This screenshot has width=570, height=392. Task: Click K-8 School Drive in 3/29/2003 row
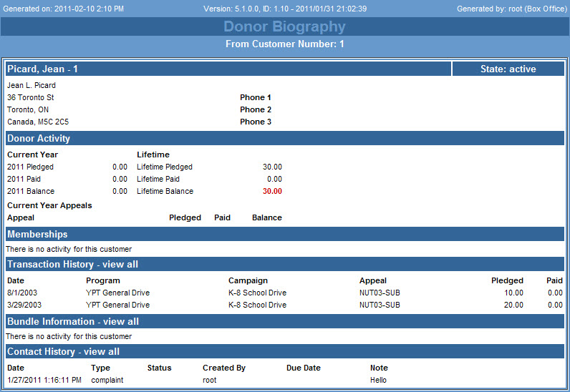click(x=257, y=305)
